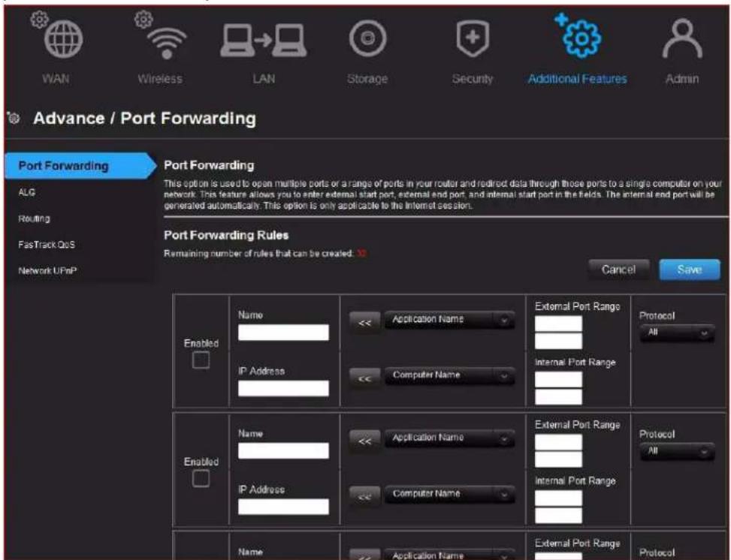Screen dimensions: 731x560
Task: Open the Wireless signal icon
Action: point(167,43)
